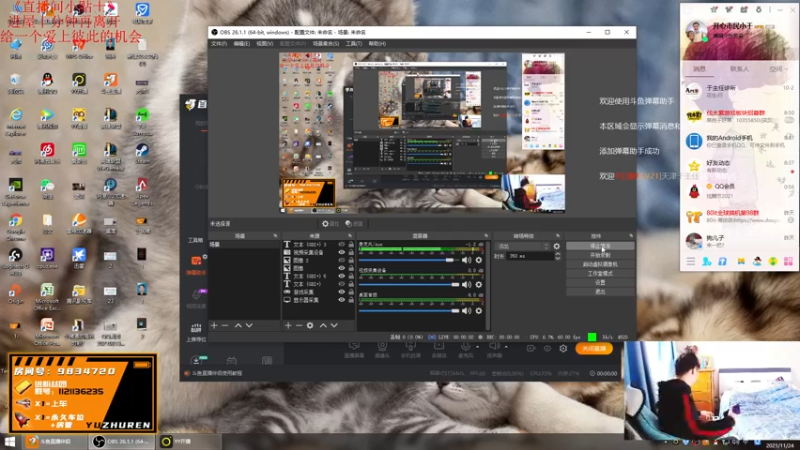Open 视频采集设备 channel settings gear
The height and width of the screenshot is (450, 800).
click(x=479, y=285)
